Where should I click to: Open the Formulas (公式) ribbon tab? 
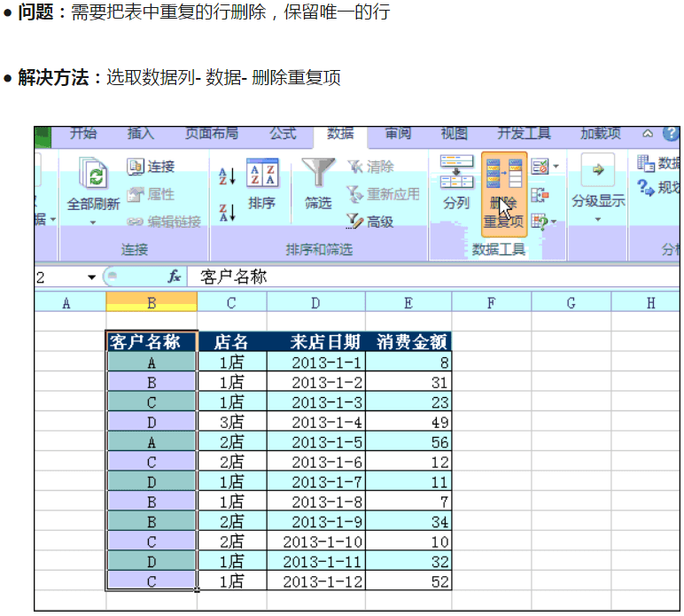283,134
